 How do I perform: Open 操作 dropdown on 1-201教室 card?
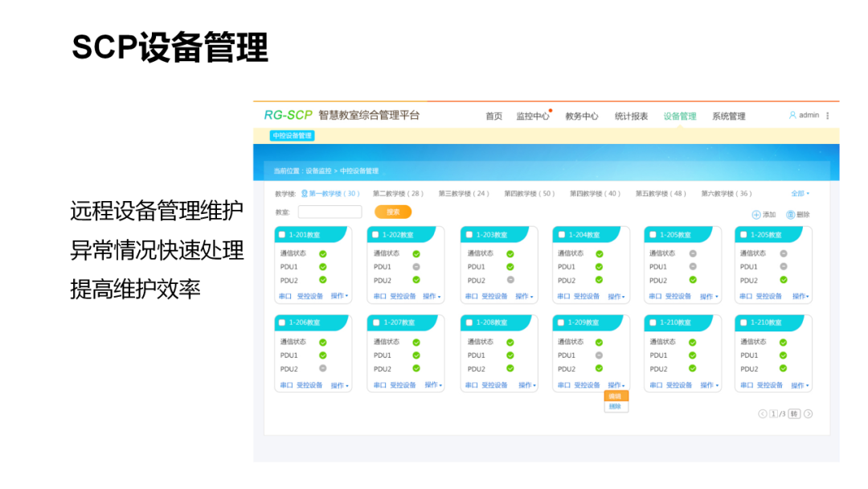point(339,296)
